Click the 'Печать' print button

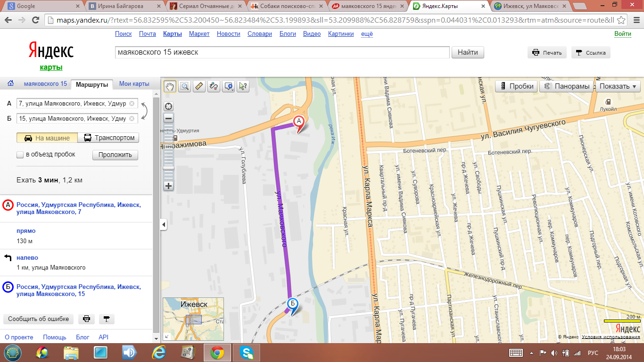[547, 53]
